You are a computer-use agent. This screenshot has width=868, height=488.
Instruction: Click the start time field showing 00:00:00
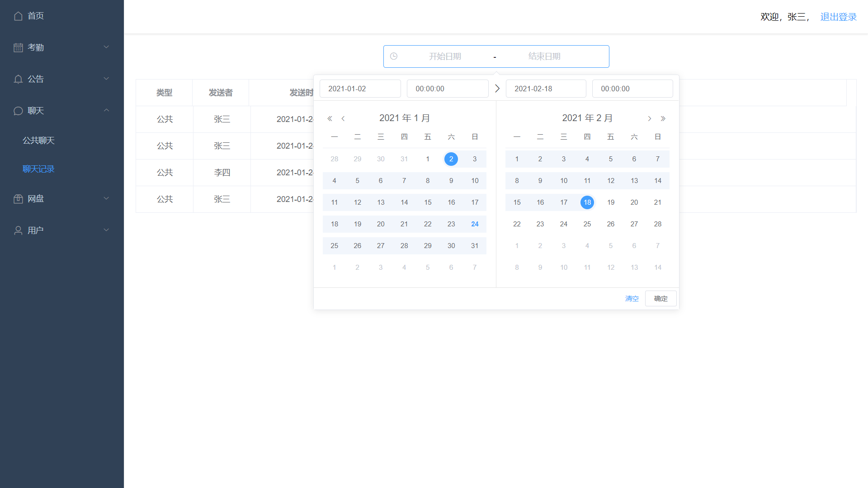tap(448, 89)
